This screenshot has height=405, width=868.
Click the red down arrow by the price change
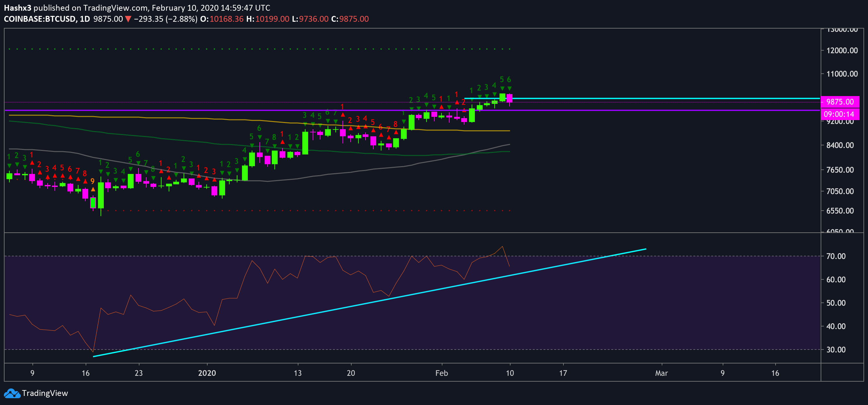coord(128,19)
